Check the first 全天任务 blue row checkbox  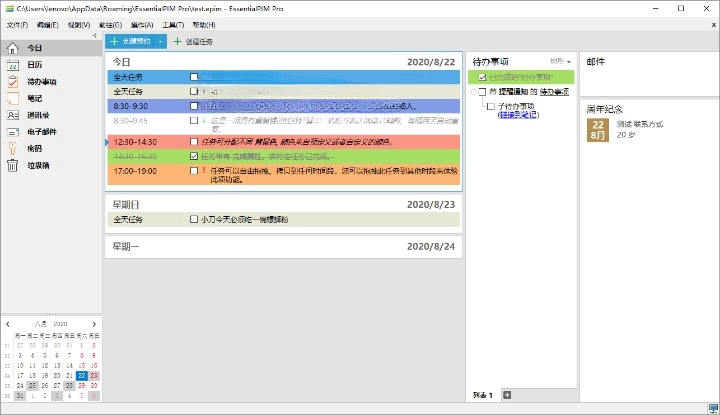point(194,77)
